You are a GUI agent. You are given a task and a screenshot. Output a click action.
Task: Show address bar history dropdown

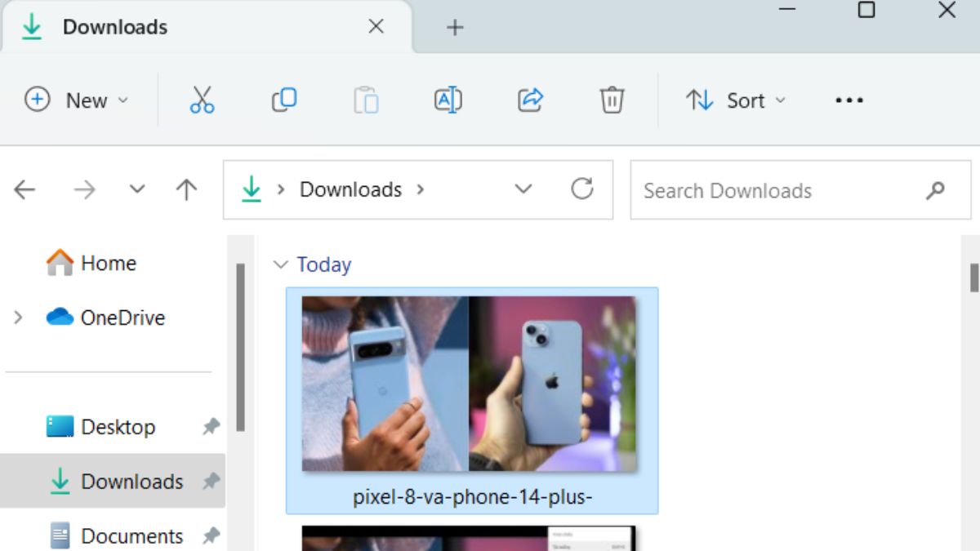coord(523,189)
